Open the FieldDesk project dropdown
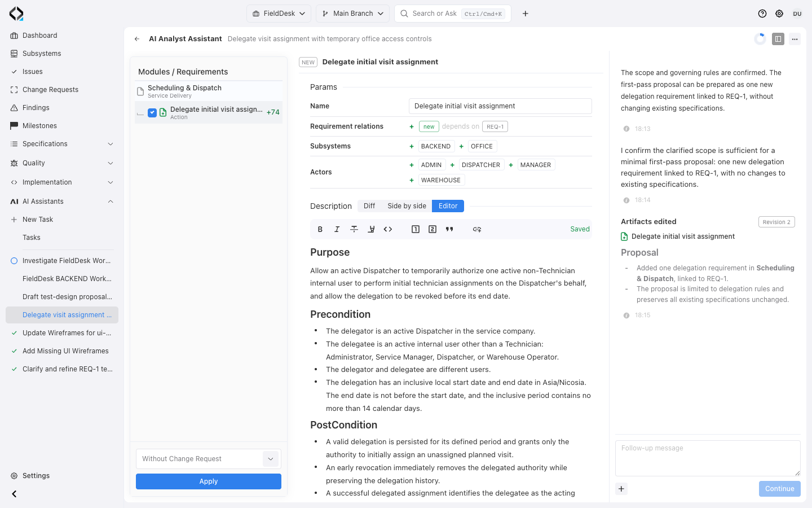The image size is (812, 508). pos(279,14)
